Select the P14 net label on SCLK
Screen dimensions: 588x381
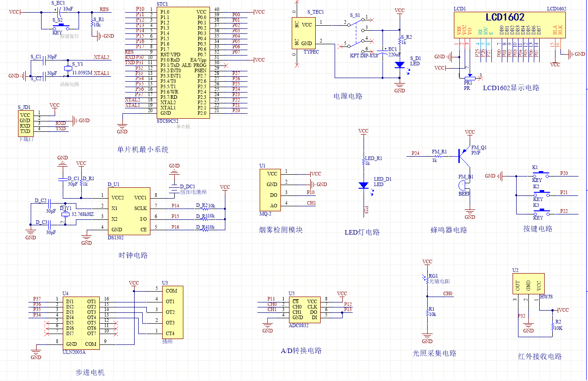(175, 205)
